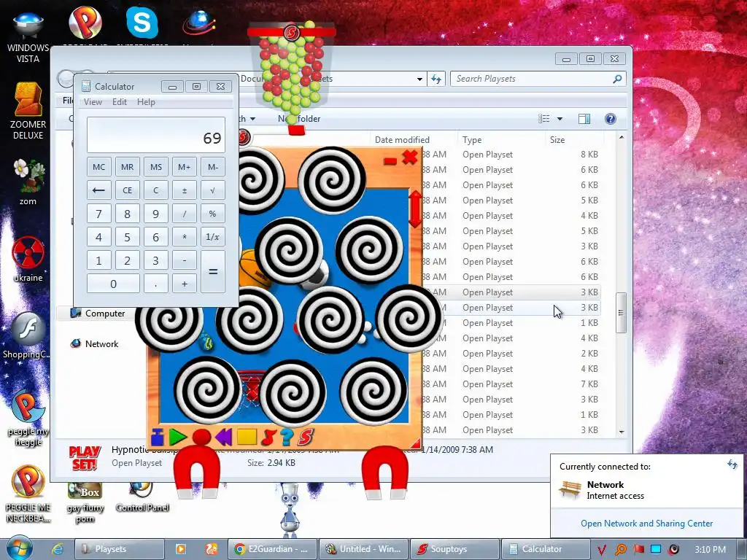Open the PEGGLE ME NECKBEA desktop icon

(28, 494)
